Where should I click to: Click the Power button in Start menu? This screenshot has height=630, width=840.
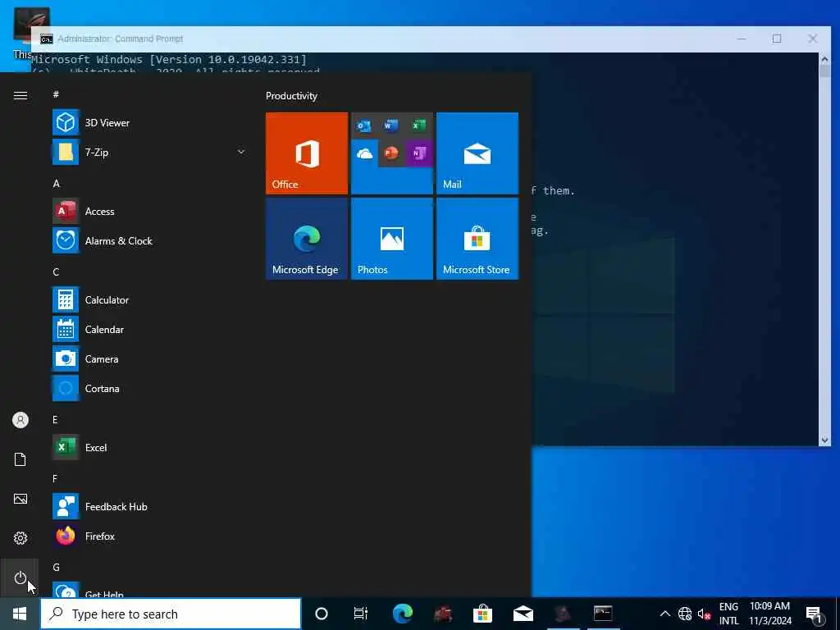(x=21, y=577)
